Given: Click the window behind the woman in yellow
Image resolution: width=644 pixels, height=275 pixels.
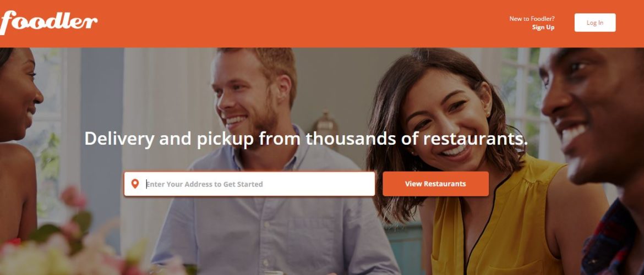Looking at the screenshot, I should pyautogui.click(x=521, y=98).
